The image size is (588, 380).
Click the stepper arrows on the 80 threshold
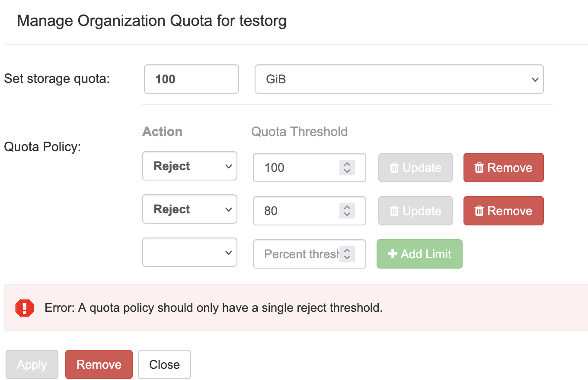pyautogui.click(x=347, y=211)
